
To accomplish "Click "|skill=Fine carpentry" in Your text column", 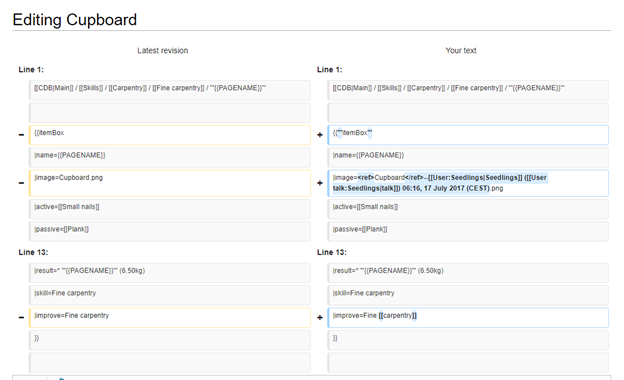I will tap(468, 295).
